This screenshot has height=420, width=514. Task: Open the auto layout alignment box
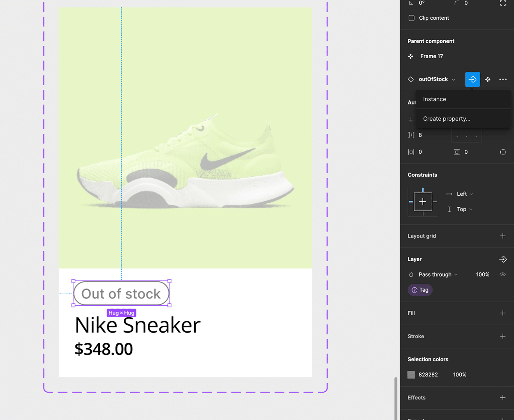[467, 135]
